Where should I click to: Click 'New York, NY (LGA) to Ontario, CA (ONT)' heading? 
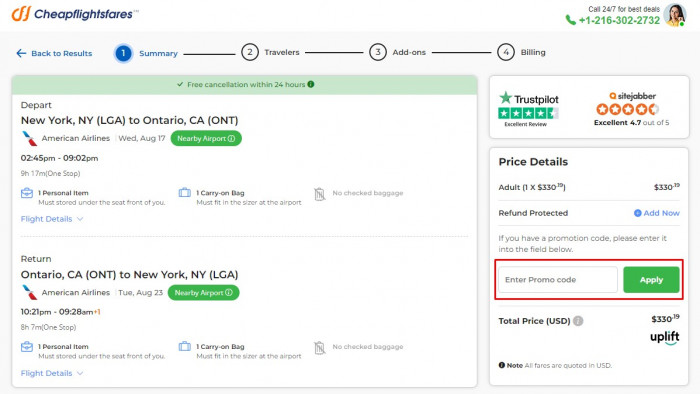pos(129,120)
